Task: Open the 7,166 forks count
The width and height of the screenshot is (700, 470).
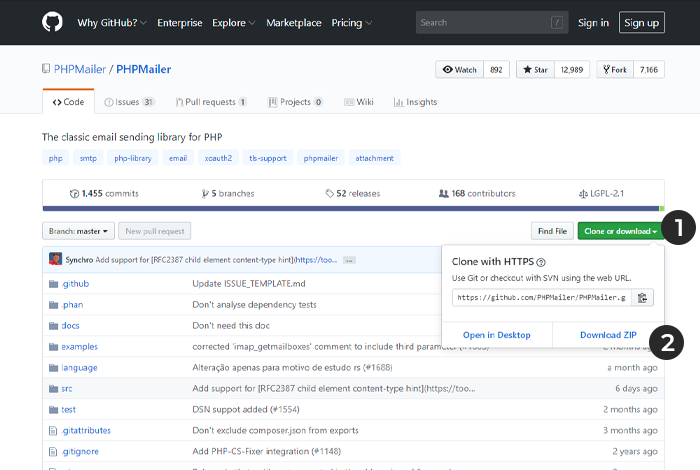Action: click(x=649, y=70)
